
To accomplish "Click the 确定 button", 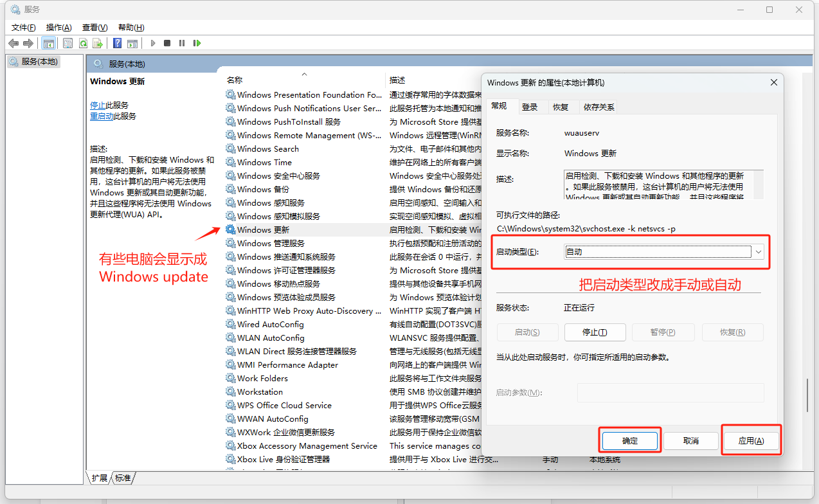I will (629, 440).
